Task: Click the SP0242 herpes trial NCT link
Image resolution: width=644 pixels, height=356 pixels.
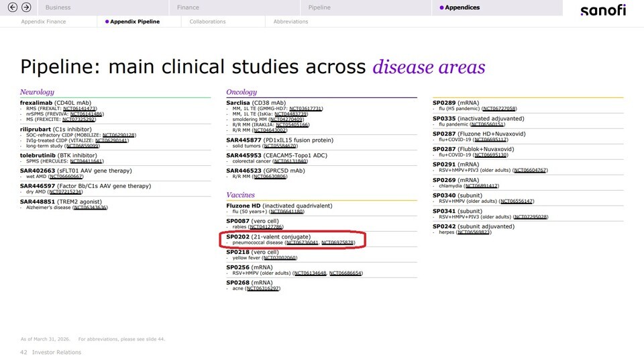Action: (471, 232)
